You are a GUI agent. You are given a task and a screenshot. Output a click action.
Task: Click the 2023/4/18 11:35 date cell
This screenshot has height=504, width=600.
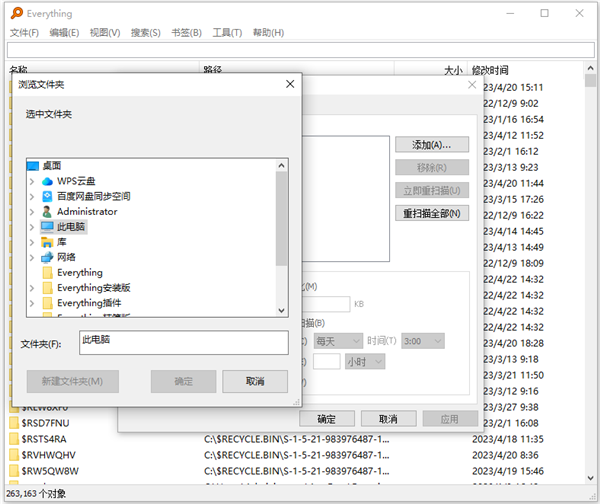508,439
